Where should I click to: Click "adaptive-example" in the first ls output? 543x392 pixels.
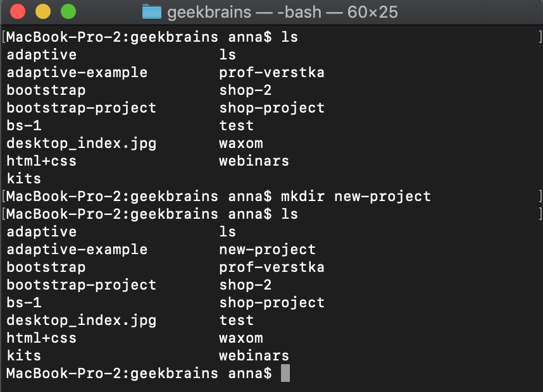pyautogui.click(x=77, y=72)
